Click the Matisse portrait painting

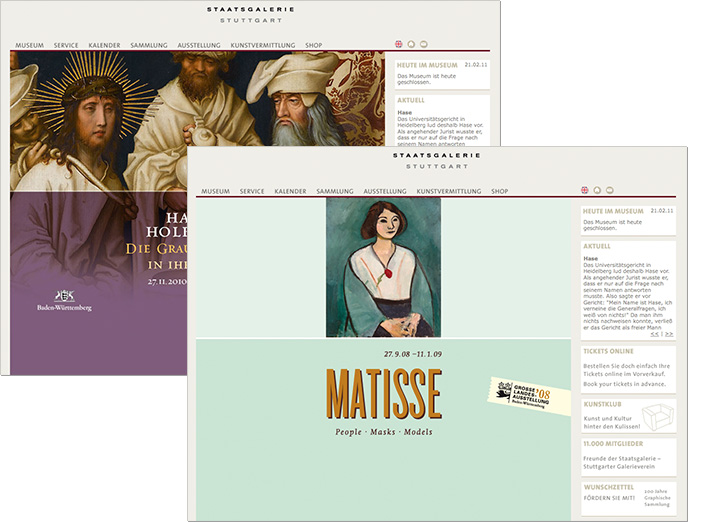383,267
